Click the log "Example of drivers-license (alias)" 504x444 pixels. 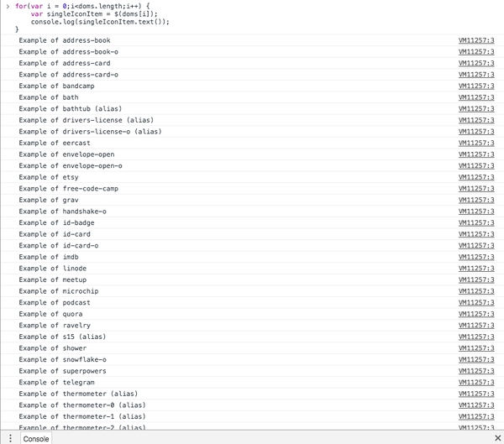(87, 120)
